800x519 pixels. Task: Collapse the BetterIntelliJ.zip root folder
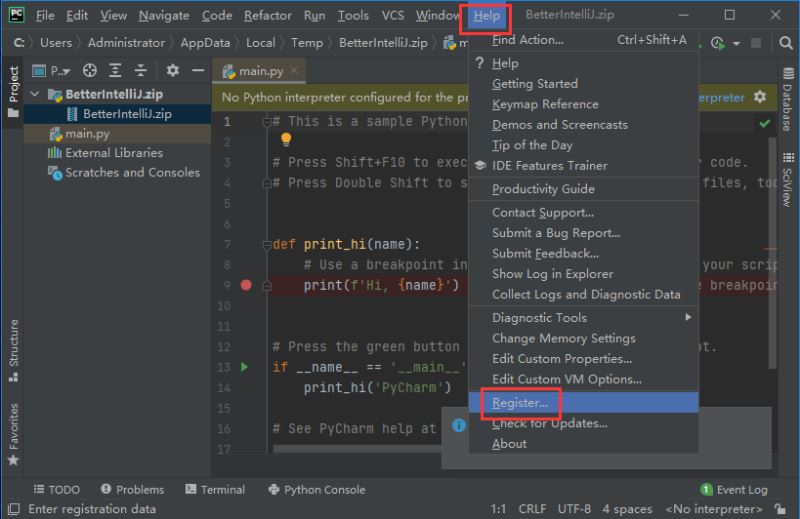point(35,94)
